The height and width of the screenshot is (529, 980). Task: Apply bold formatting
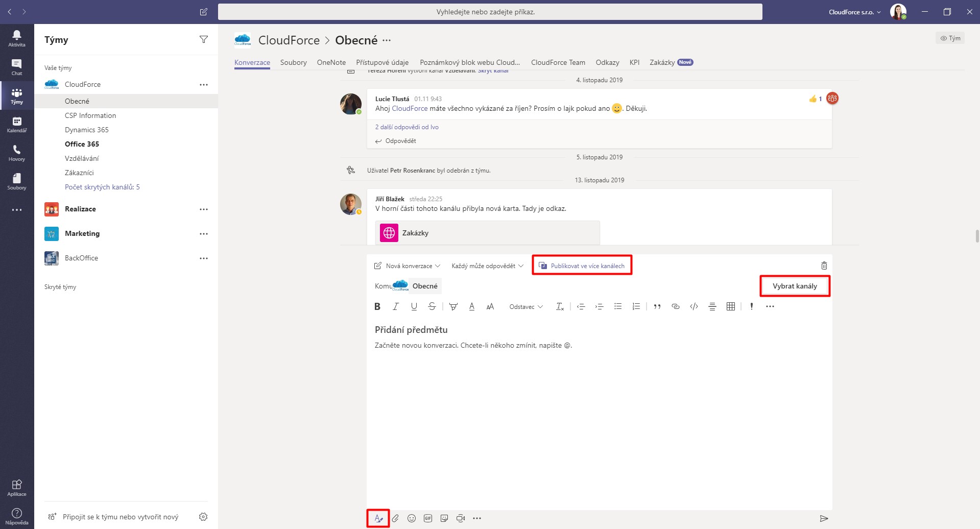(377, 306)
